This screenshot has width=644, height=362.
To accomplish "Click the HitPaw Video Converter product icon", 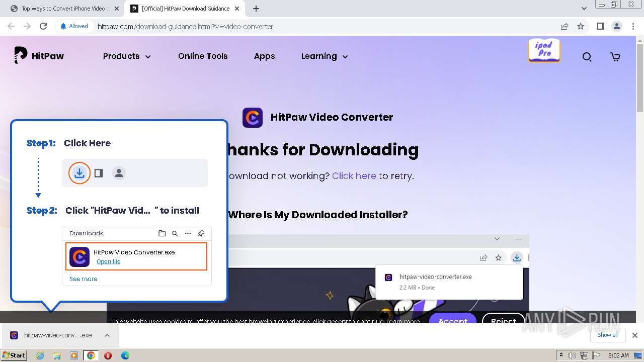I will coord(253,118).
